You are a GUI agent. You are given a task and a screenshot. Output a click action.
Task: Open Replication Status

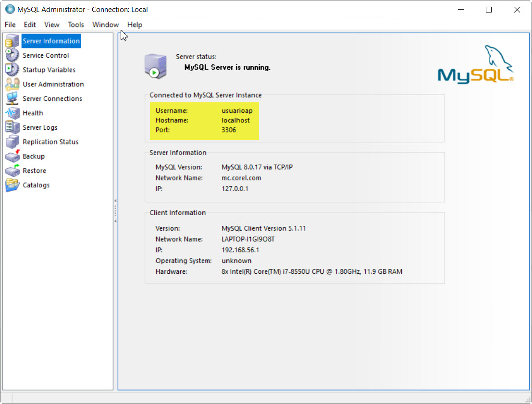[x=50, y=142]
